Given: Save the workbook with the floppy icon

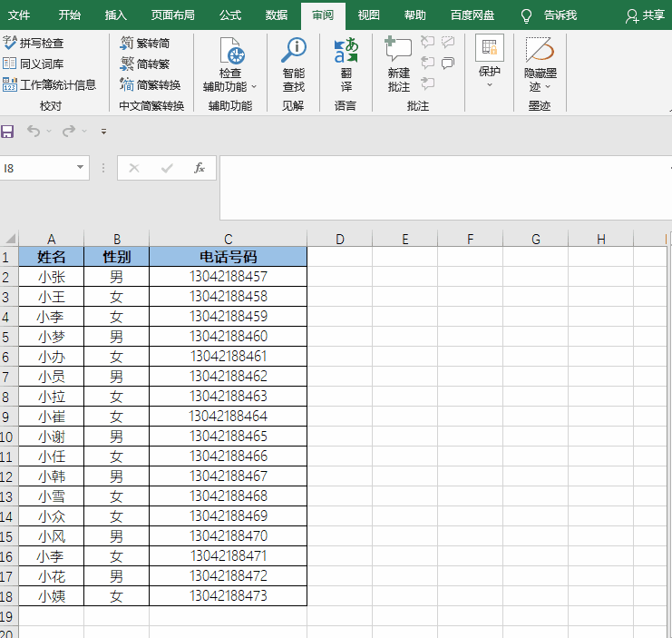Looking at the screenshot, I should [x=7, y=132].
